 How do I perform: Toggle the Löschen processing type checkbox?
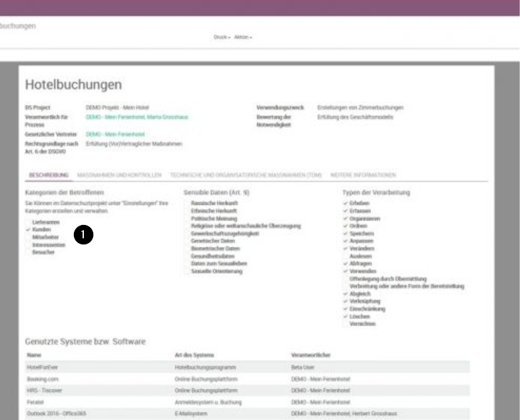tap(345, 316)
